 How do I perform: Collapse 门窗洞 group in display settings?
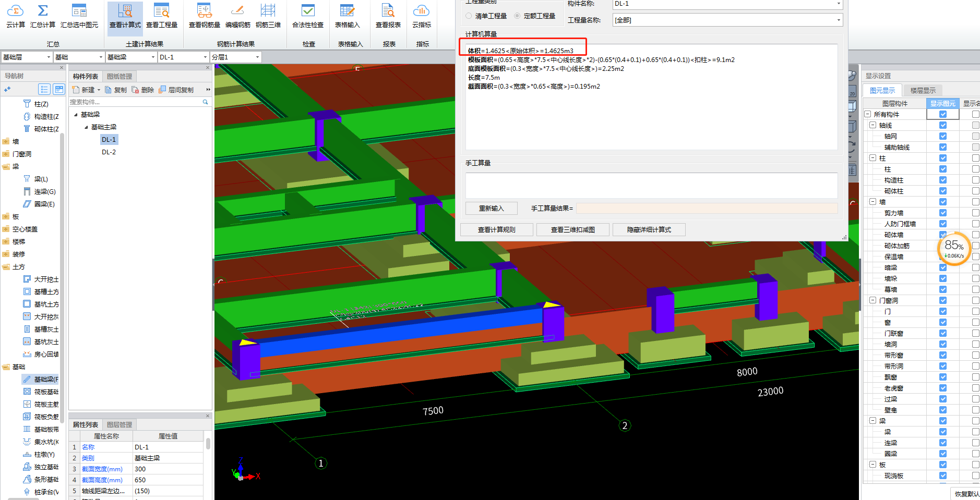(873, 300)
